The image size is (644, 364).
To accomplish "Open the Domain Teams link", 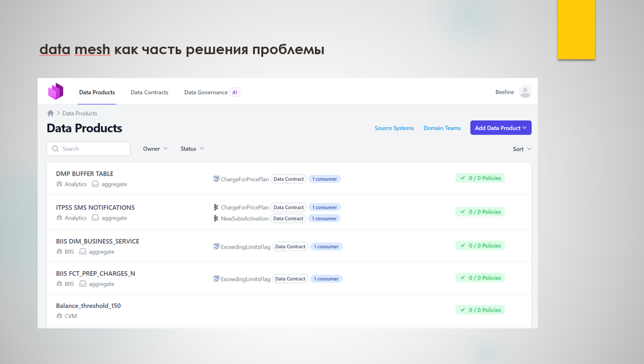I will click(x=442, y=128).
